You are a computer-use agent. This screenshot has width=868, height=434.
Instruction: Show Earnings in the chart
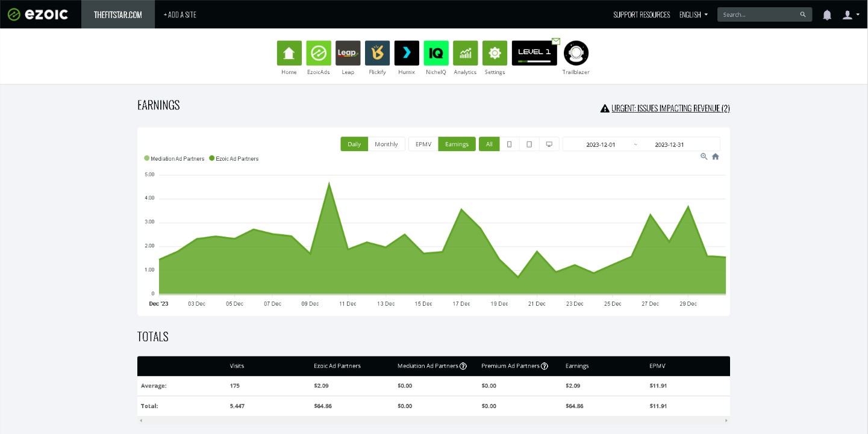[x=457, y=144]
